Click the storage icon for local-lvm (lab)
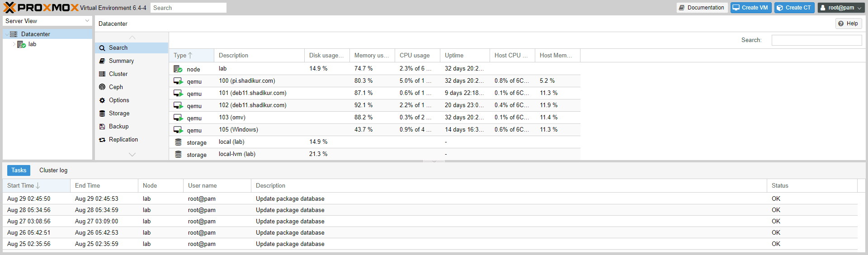Image resolution: width=868 pixels, height=255 pixels. point(178,154)
